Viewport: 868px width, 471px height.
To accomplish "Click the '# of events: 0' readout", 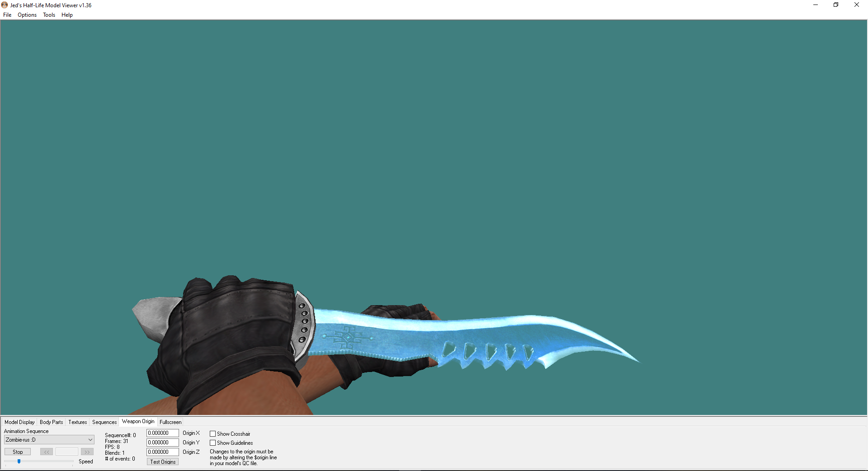I will point(120,459).
